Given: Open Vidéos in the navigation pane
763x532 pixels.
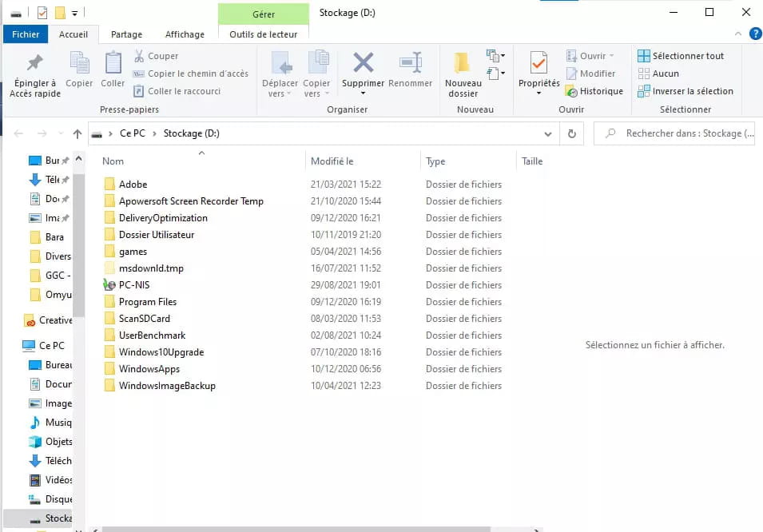Looking at the screenshot, I should pyautogui.click(x=50, y=480).
